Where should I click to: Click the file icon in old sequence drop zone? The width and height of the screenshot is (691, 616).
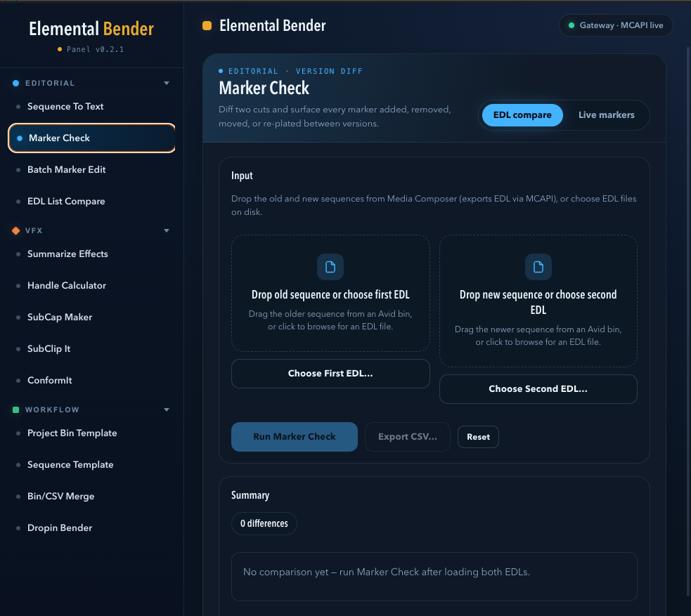(330, 267)
